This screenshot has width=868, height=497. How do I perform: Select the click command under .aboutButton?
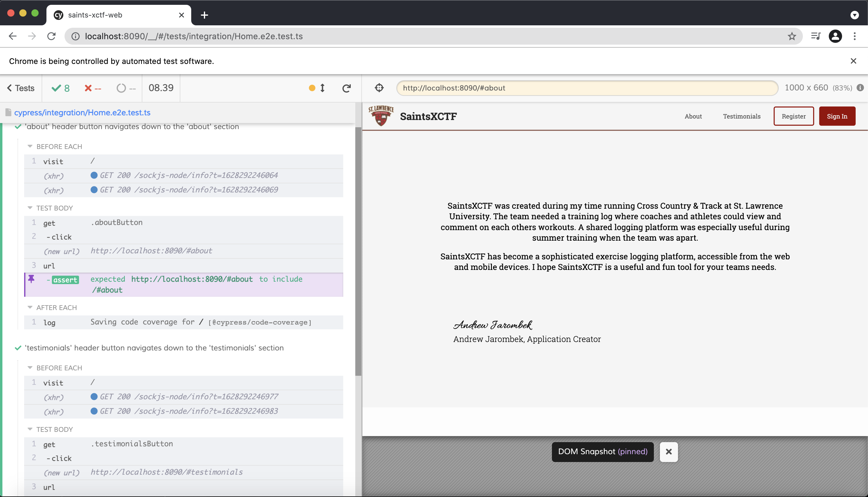184,236
